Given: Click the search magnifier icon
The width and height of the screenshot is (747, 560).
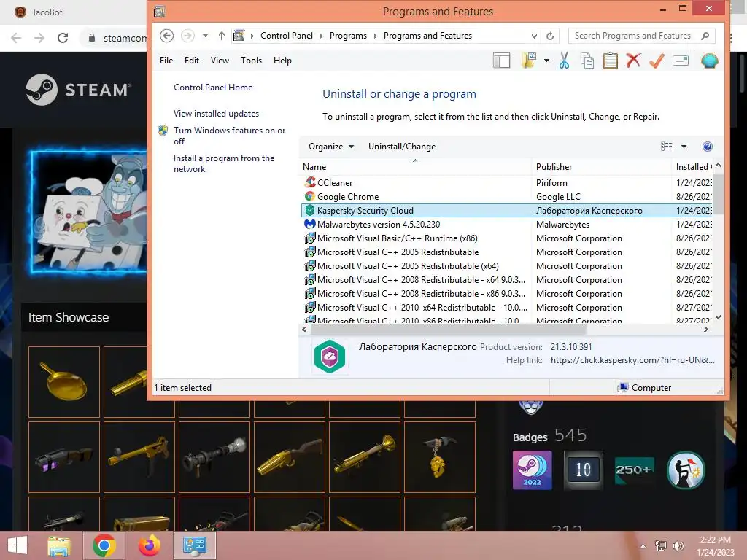Looking at the screenshot, I should (x=705, y=36).
